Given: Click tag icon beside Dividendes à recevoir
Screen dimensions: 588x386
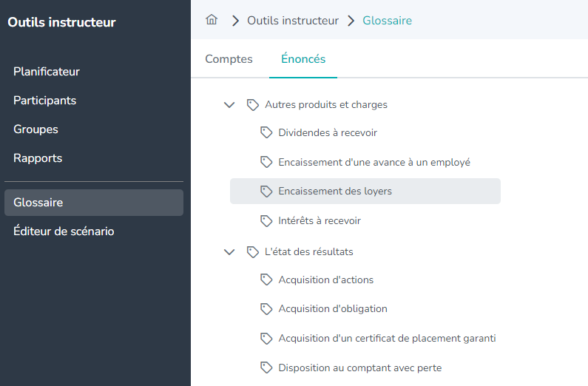Looking at the screenshot, I should coord(266,133).
